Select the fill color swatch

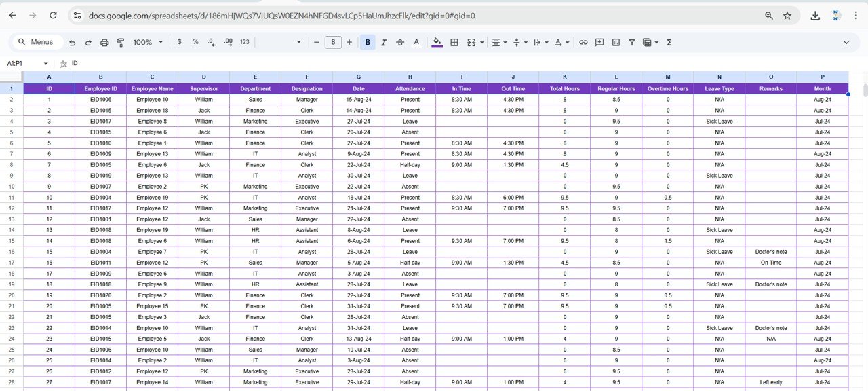[436, 42]
